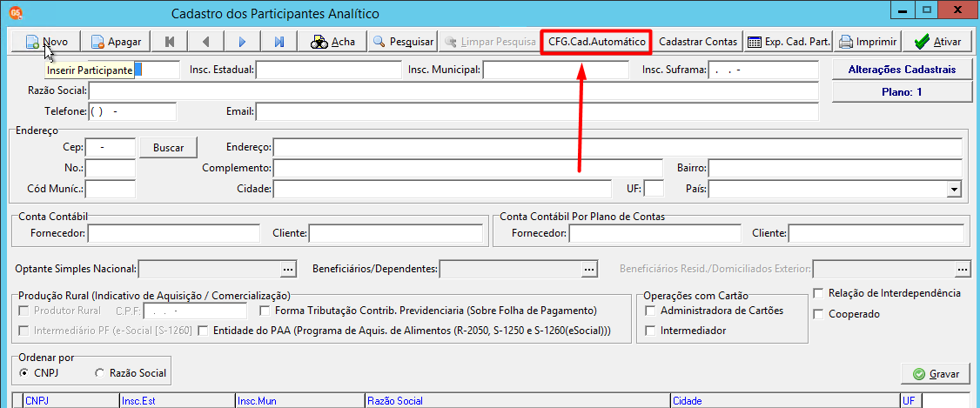980x408 pixels.
Task: Check Administradora de Cartões option
Action: (x=650, y=311)
